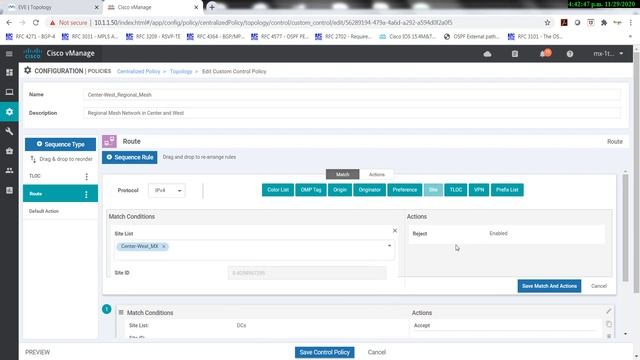Add the Site match condition
640x360 pixels.
[x=433, y=190]
